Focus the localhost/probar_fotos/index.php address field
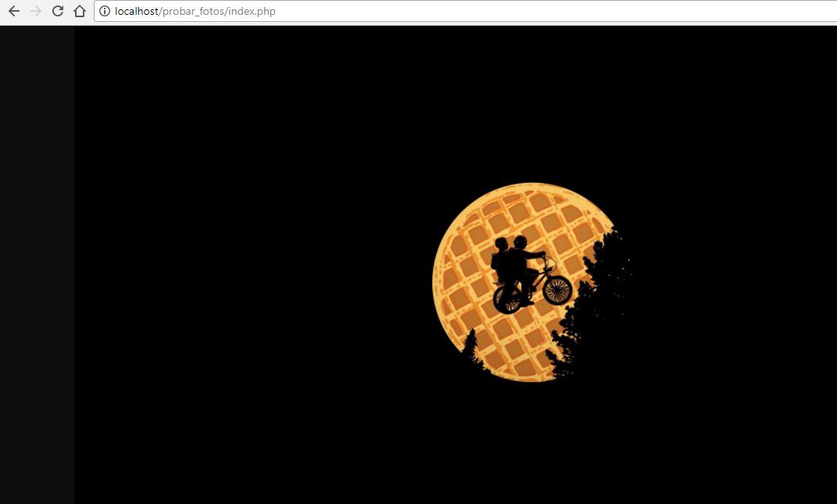This screenshot has width=837, height=504. tap(466, 11)
